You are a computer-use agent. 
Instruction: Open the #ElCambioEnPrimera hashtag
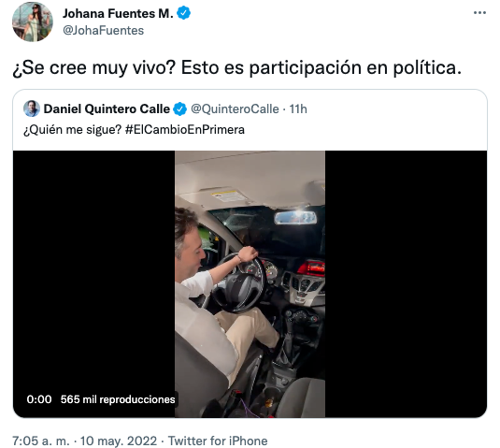click(185, 130)
